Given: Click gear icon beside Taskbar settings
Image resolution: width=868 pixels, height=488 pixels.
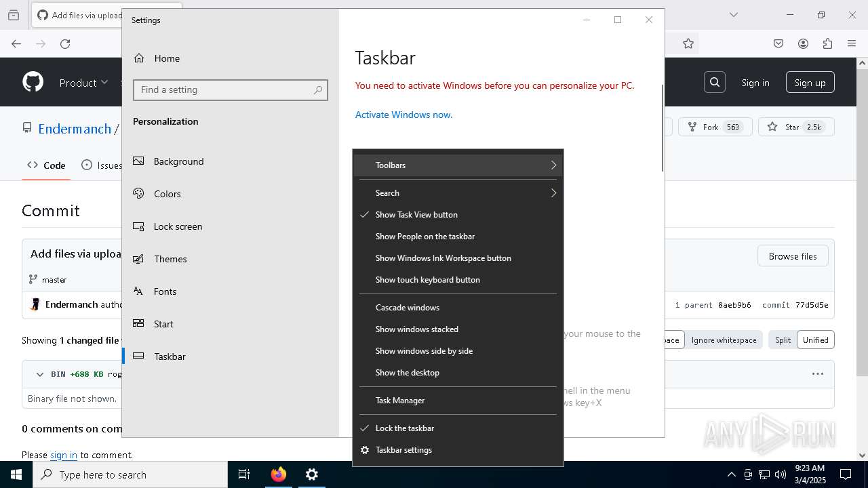Looking at the screenshot, I should (365, 450).
